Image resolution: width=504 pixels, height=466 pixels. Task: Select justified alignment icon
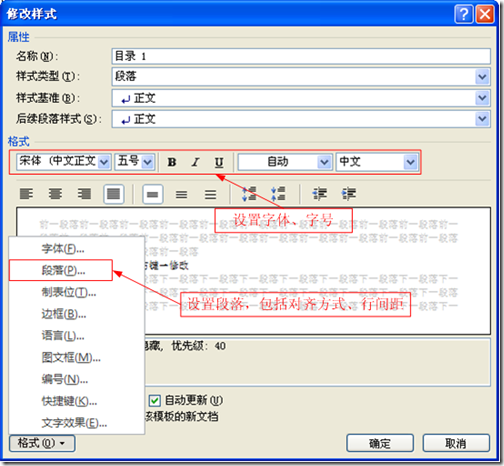(114, 194)
